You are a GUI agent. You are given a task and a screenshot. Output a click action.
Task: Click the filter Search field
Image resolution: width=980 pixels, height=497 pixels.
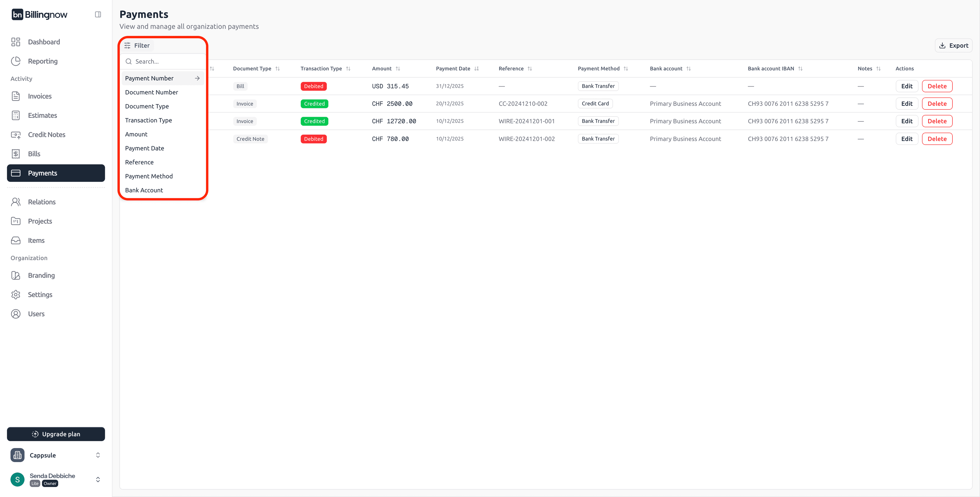(x=164, y=61)
